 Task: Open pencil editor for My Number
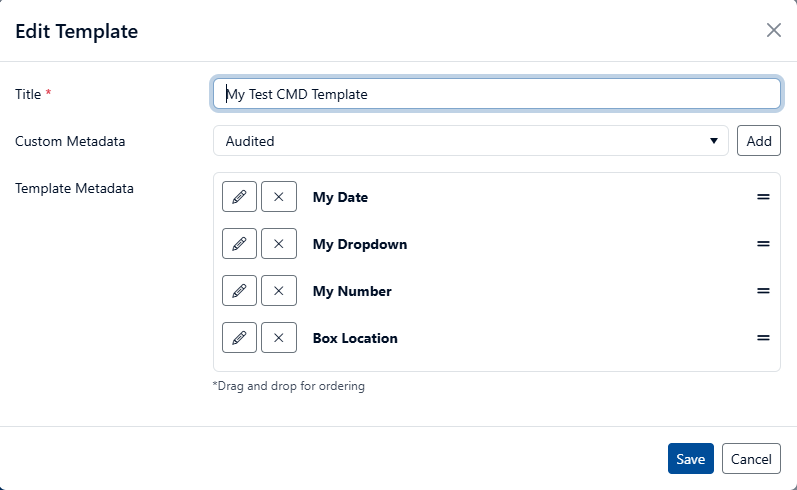[x=239, y=291]
